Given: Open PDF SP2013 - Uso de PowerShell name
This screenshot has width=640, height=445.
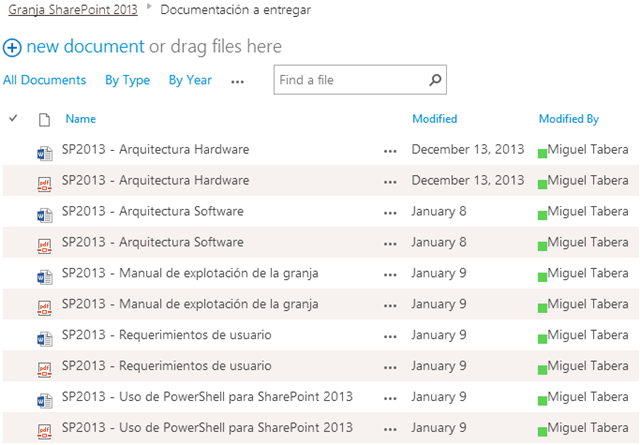Looking at the screenshot, I should click(x=207, y=428).
